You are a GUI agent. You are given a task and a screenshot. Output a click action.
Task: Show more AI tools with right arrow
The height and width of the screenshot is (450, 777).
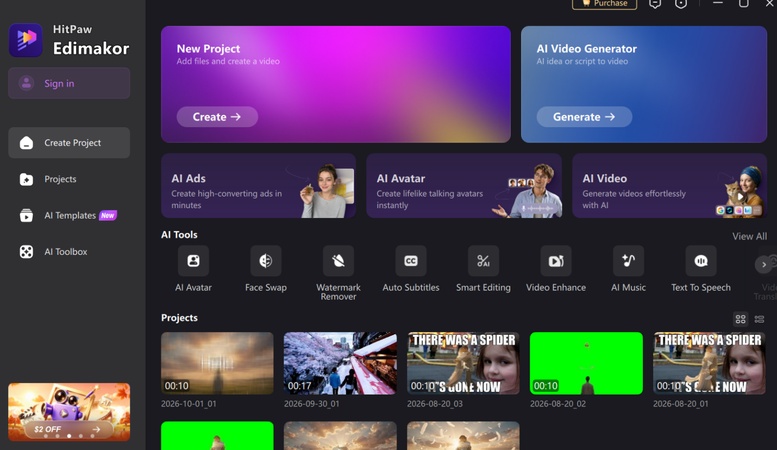pyautogui.click(x=764, y=265)
